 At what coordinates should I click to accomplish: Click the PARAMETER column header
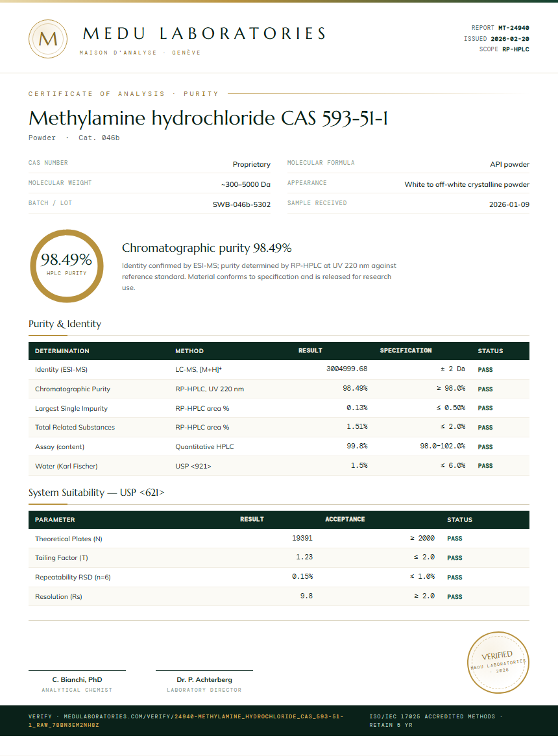pyautogui.click(x=55, y=520)
